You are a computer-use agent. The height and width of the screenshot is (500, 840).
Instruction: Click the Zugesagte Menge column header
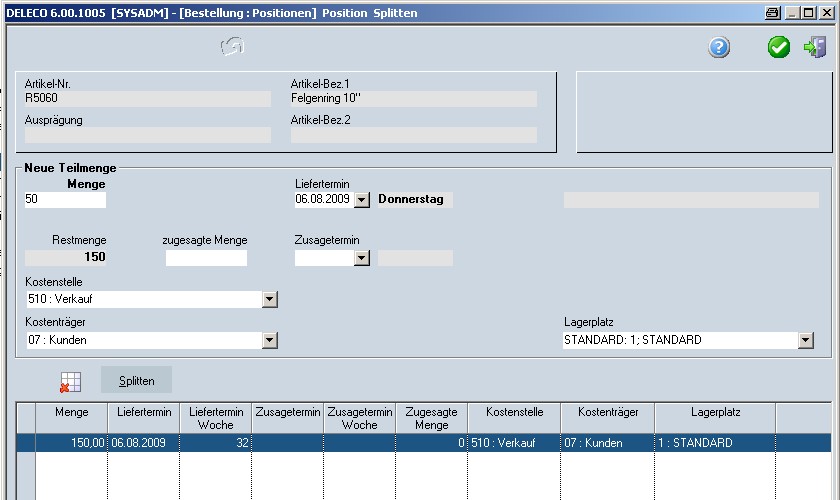click(432, 418)
